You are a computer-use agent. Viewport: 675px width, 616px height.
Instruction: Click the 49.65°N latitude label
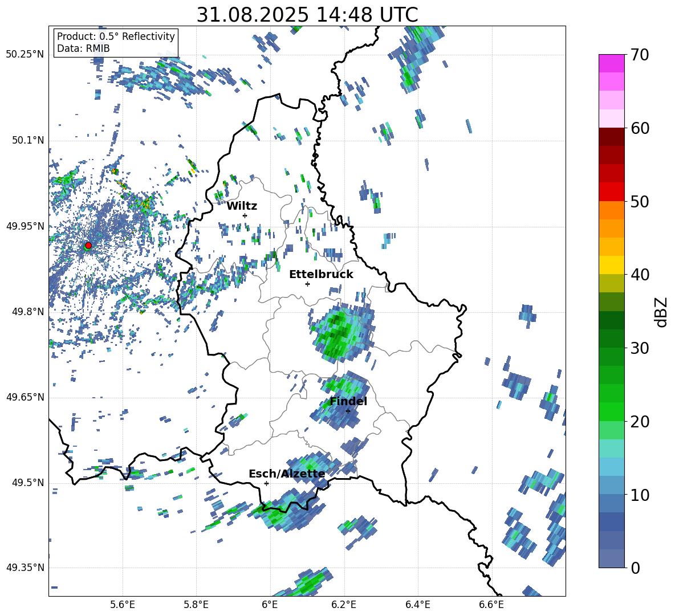25,397
